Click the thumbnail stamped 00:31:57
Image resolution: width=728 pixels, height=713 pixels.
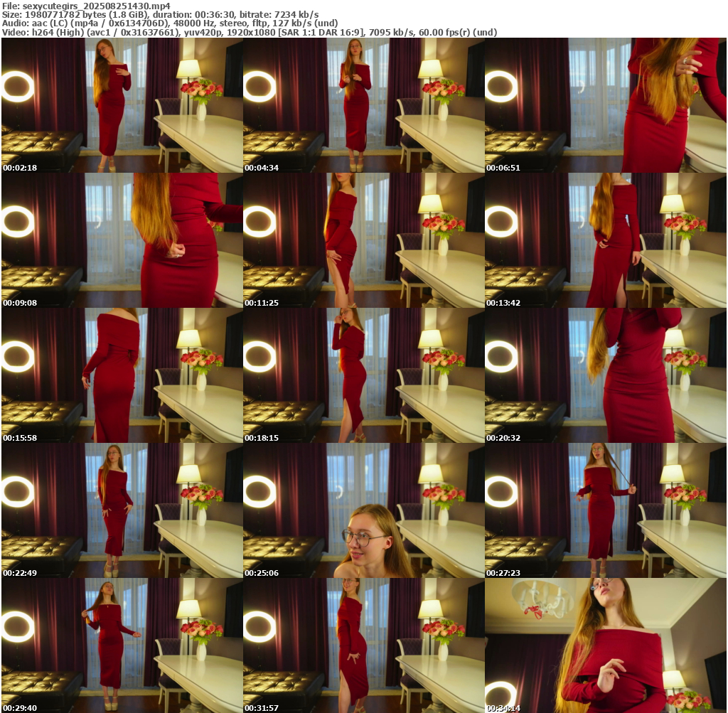click(363, 645)
